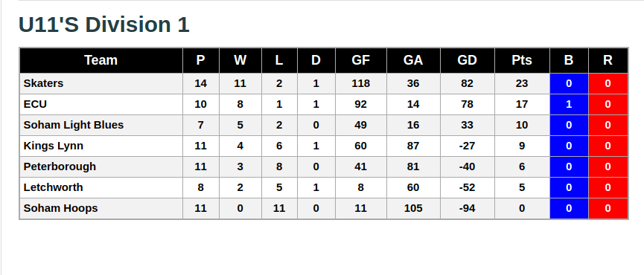
Task: Click the U11'S Division 1 heading
Action: click(104, 25)
